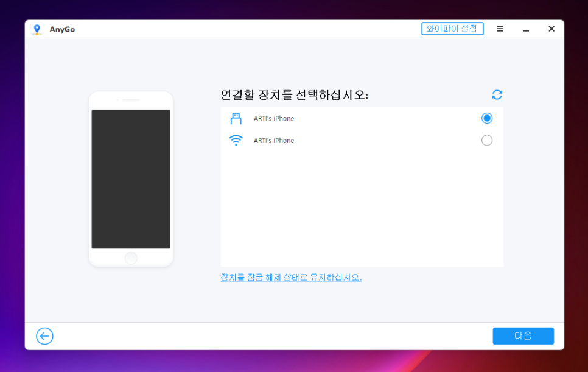The image size is (588, 372).
Task: Click the Wi-Fi connection icon
Action: (x=236, y=140)
